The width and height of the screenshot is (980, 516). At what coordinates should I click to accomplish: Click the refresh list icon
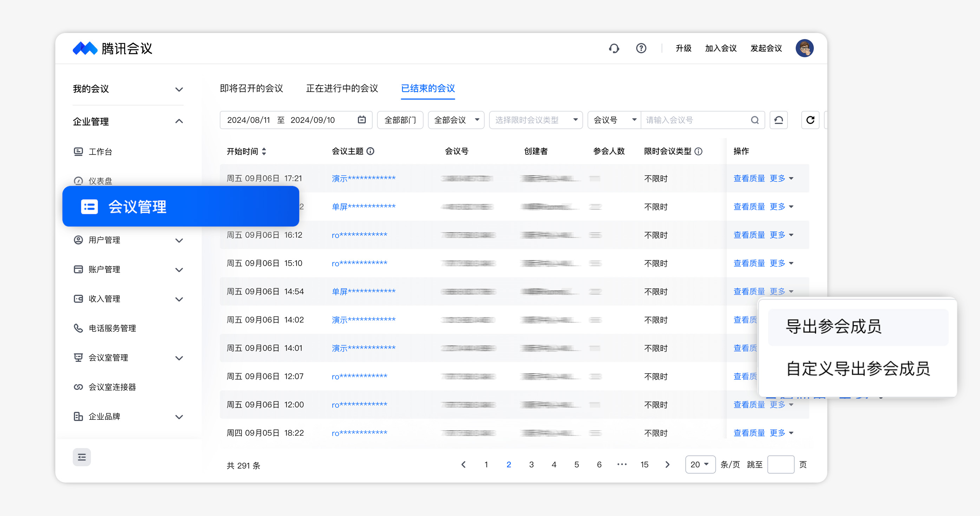tap(810, 120)
